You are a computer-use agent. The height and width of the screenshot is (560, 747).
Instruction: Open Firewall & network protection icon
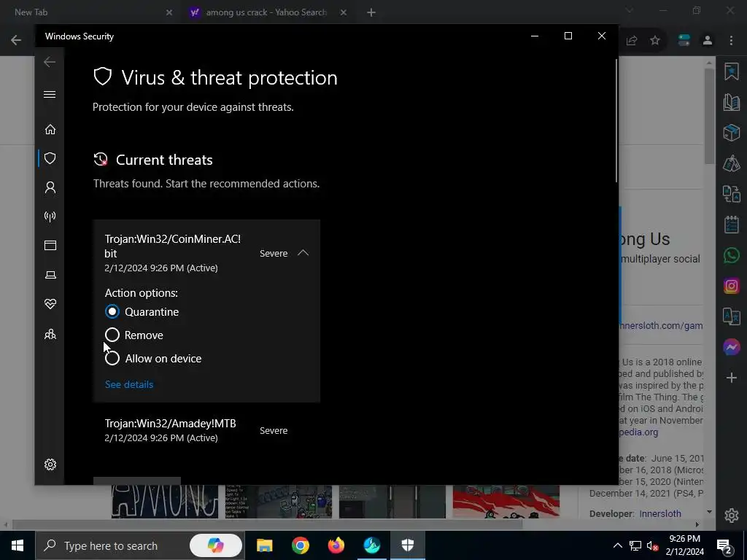pyautogui.click(x=50, y=217)
